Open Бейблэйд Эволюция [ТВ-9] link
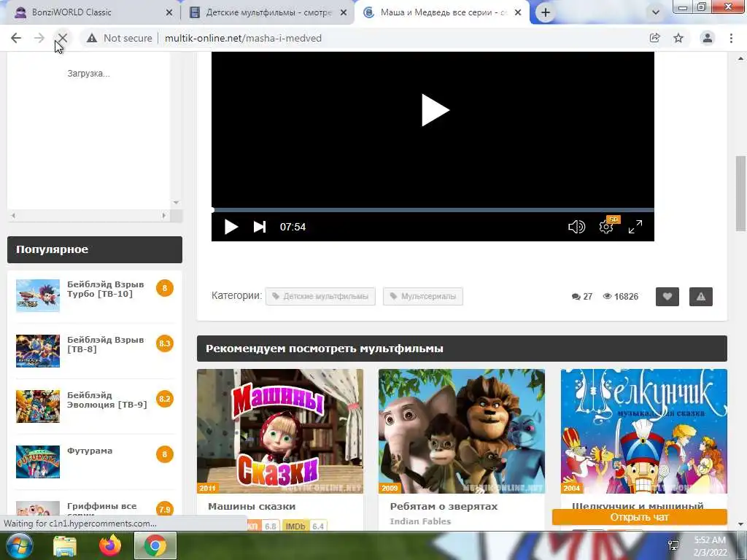The height and width of the screenshot is (560, 747). 107,400
